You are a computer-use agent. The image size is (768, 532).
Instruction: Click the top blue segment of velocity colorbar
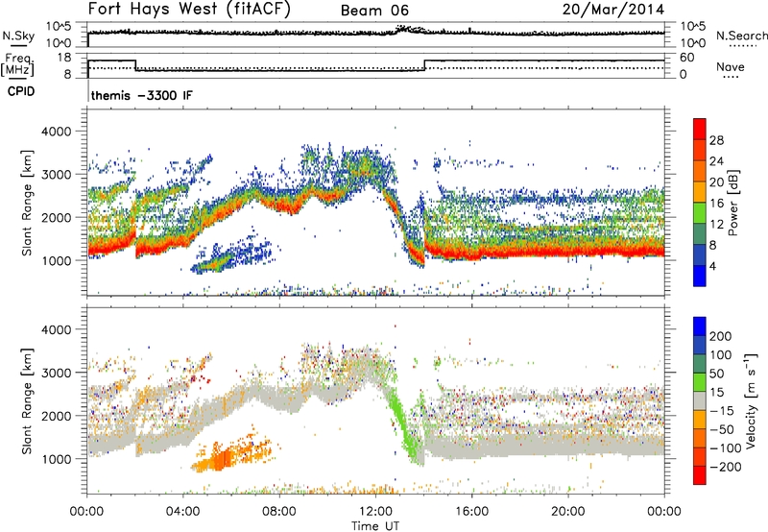point(700,326)
